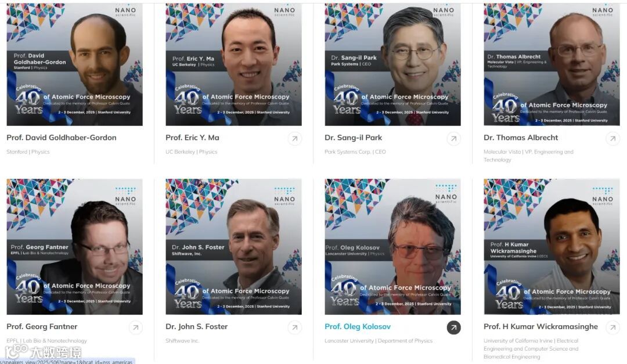Click arrow icon beside Prof. Georg Fantner
The image size is (627, 364).
[135, 327]
